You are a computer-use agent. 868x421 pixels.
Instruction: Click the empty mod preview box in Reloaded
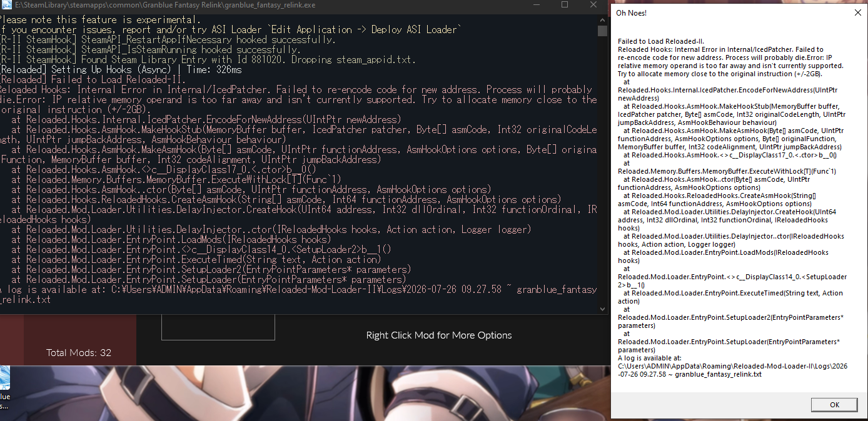click(218, 328)
